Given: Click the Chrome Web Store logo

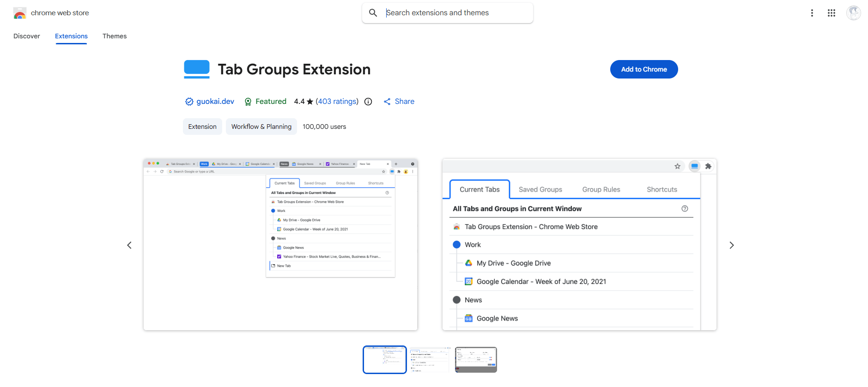Looking at the screenshot, I should point(20,13).
